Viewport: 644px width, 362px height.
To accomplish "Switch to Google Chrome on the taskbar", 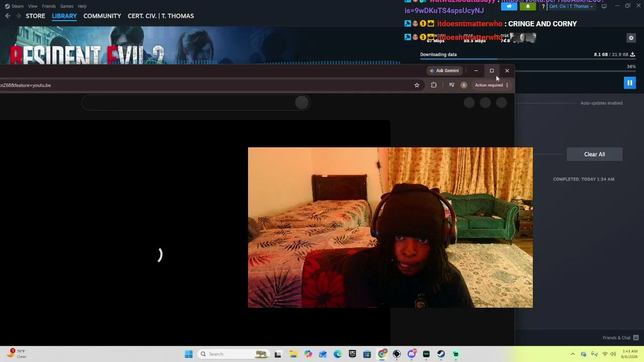I will 382,354.
